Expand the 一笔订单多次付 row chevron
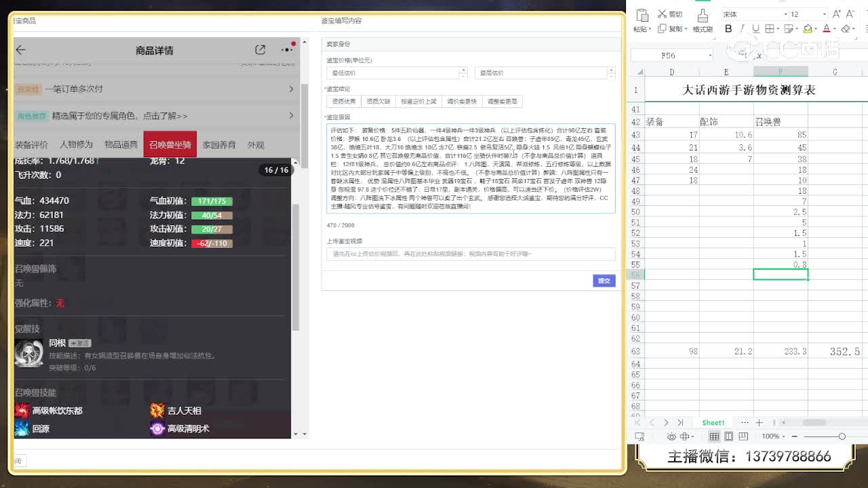Viewport: 868px width, 488px height. pyautogui.click(x=291, y=89)
